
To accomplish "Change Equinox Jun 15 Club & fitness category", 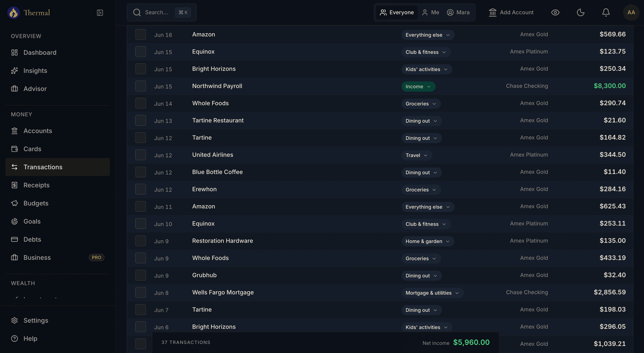I will click(426, 52).
